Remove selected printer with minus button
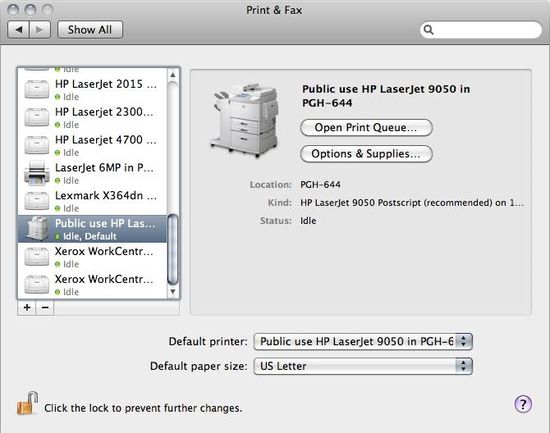The image size is (550, 433). (45, 308)
